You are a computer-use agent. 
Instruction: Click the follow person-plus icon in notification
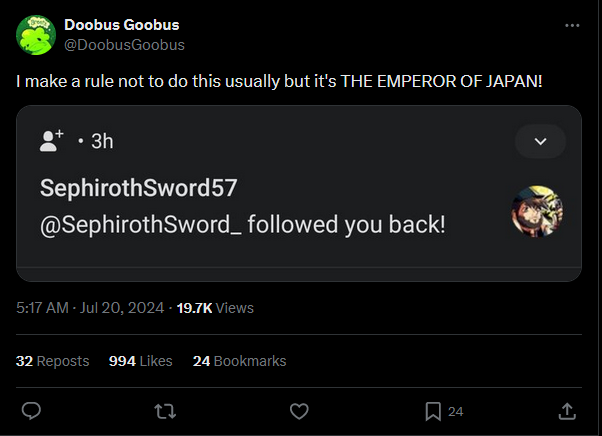point(51,141)
